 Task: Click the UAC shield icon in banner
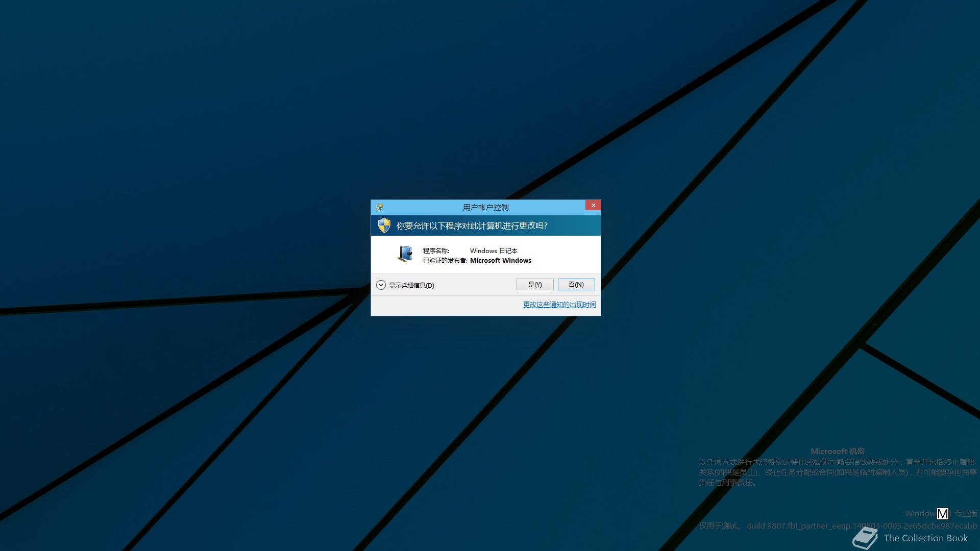(x=384, y=225)
